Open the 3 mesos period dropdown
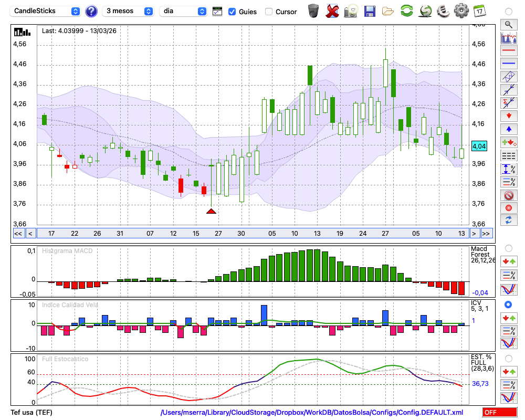The height and width of the screenshot is (420, 525). point(128,11)
